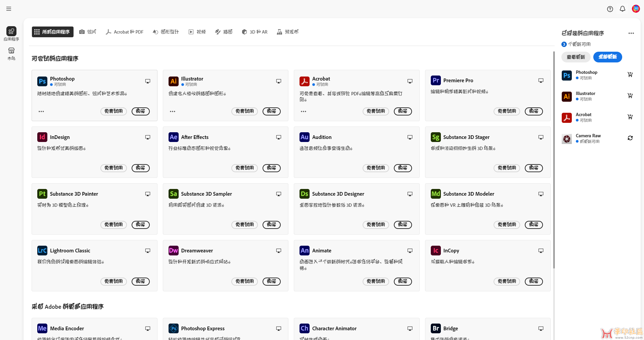Click cart icon next to installed Acrobat
Screen dimensions: 644x340
(x=630, y=117)
